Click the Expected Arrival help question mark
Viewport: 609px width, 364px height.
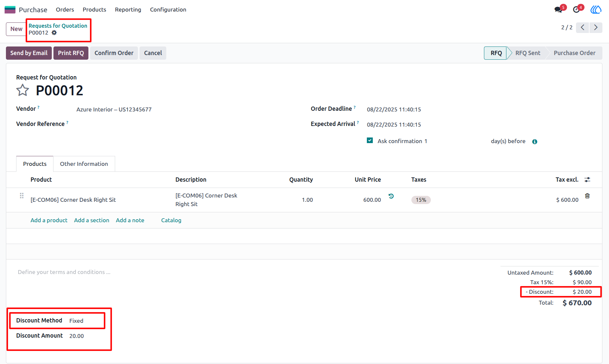pos(358,122)
